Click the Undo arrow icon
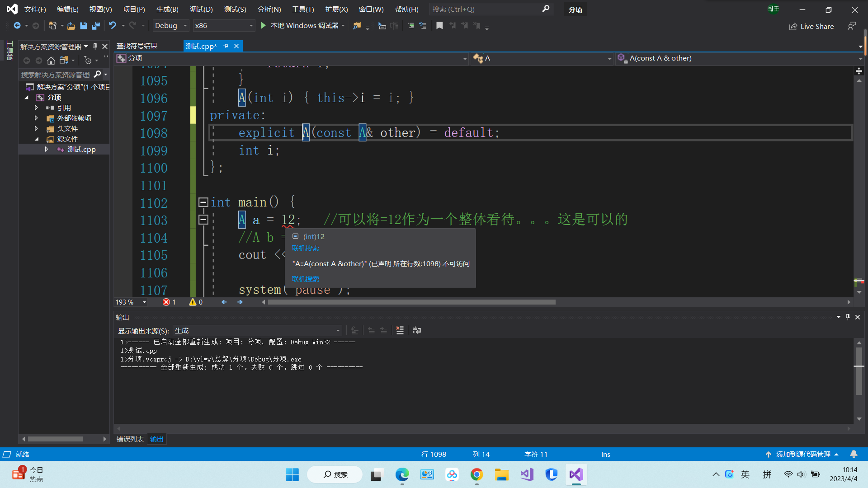Viewport: 868px width, 488px height. pyautogui.click(x=113, y=26)
